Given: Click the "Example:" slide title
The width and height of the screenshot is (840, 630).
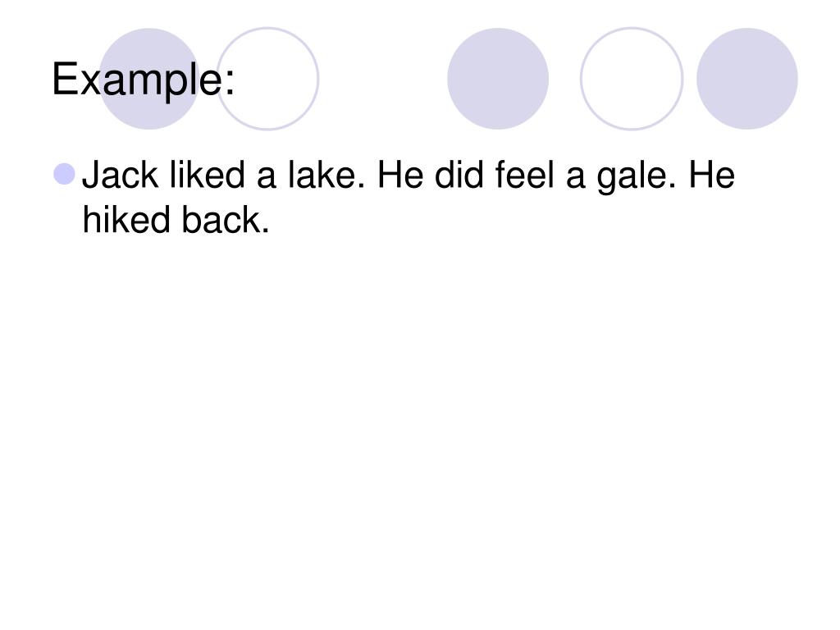Looking at the screenshot, I should [143, 80].
